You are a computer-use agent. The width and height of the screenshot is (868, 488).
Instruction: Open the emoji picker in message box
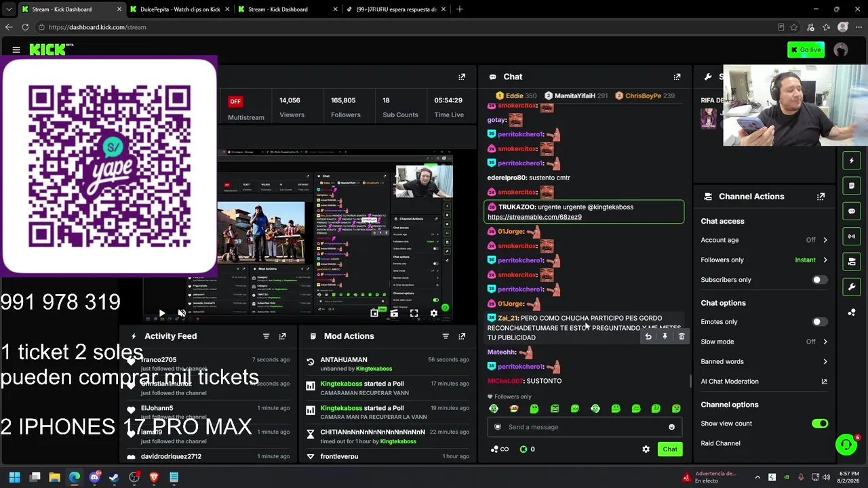coord(672,427)
